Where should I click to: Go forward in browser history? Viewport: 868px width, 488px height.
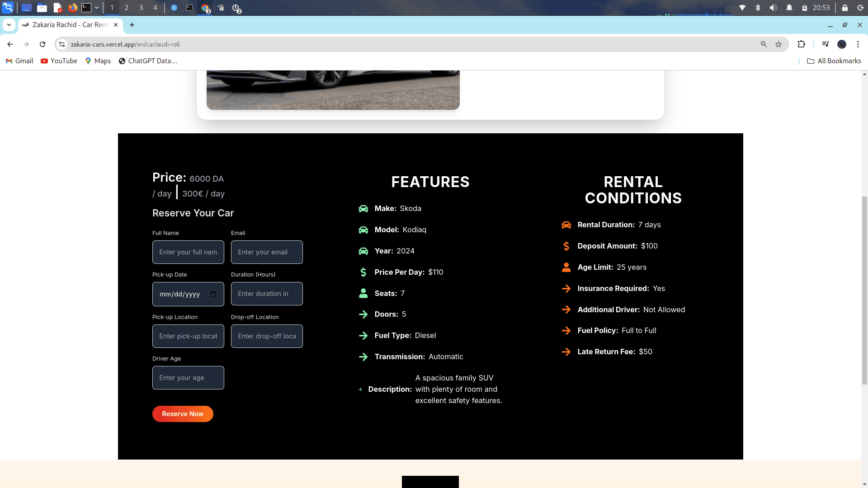tap(26, 44)
